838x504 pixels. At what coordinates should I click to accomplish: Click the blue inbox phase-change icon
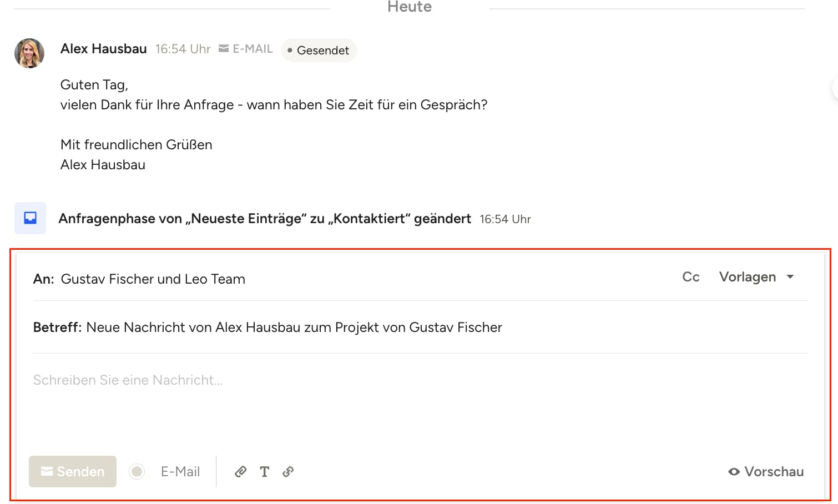click(31, 218)
